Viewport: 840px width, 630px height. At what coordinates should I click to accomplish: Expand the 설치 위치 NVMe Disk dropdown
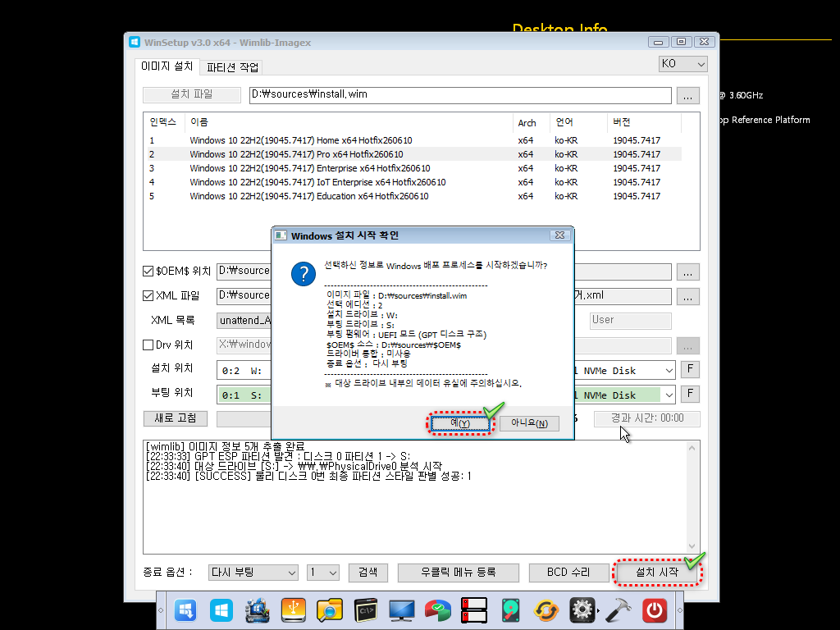(x=669, y=370)
